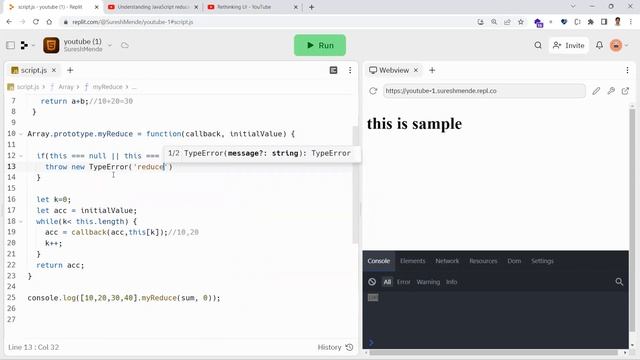Open a new browser tab

[311, 7]
